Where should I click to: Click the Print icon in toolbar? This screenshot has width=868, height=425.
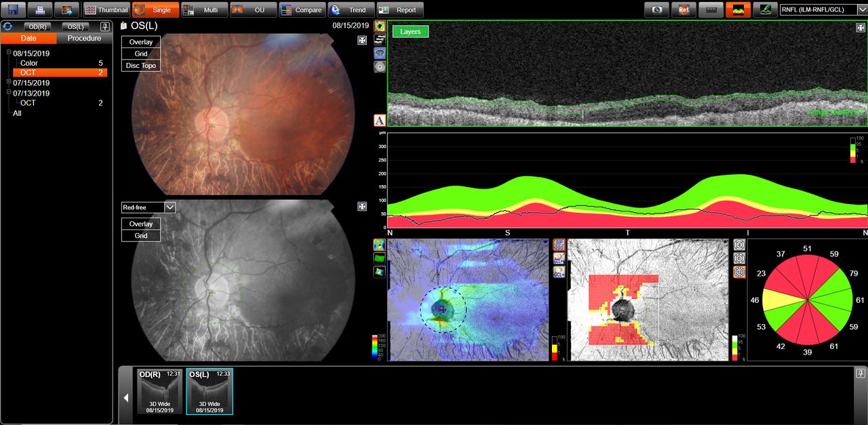click(x=40, y=10)
